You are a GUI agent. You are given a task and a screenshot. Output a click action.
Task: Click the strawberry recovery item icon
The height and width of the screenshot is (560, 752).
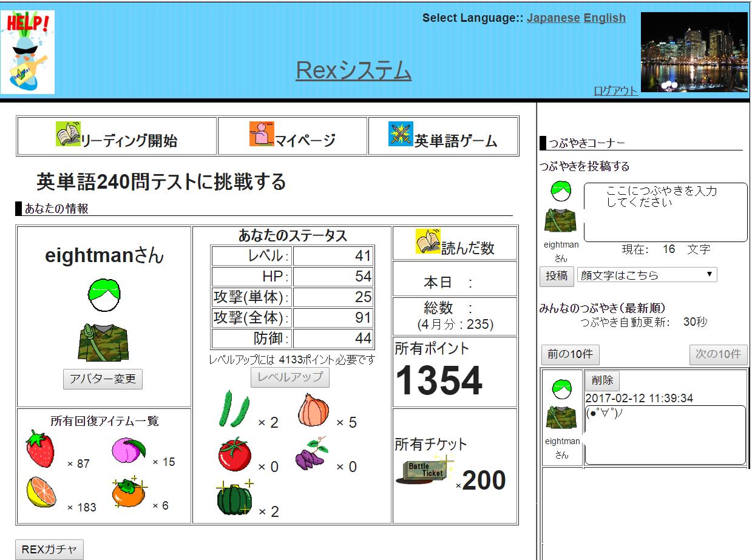40,449
